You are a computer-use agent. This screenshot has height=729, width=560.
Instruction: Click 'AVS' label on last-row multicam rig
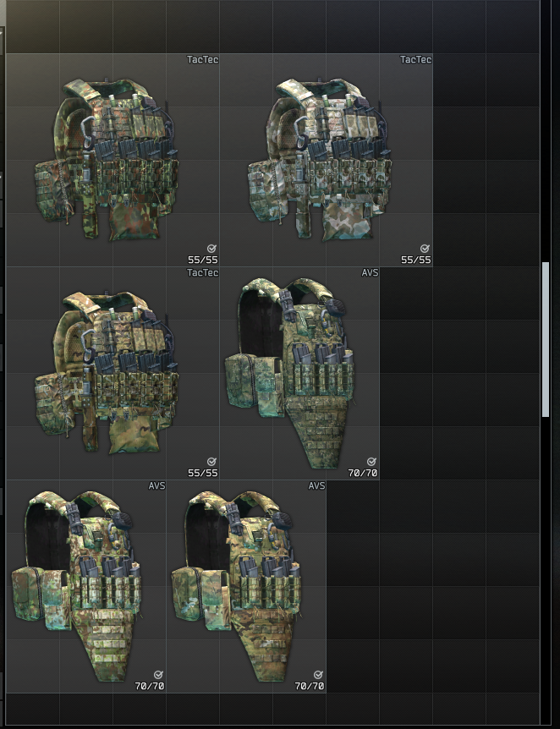point(316,485)
